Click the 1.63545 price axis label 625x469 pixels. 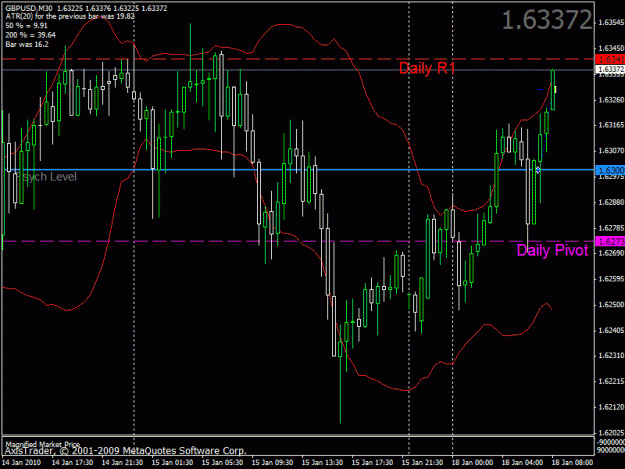[611, 22]
